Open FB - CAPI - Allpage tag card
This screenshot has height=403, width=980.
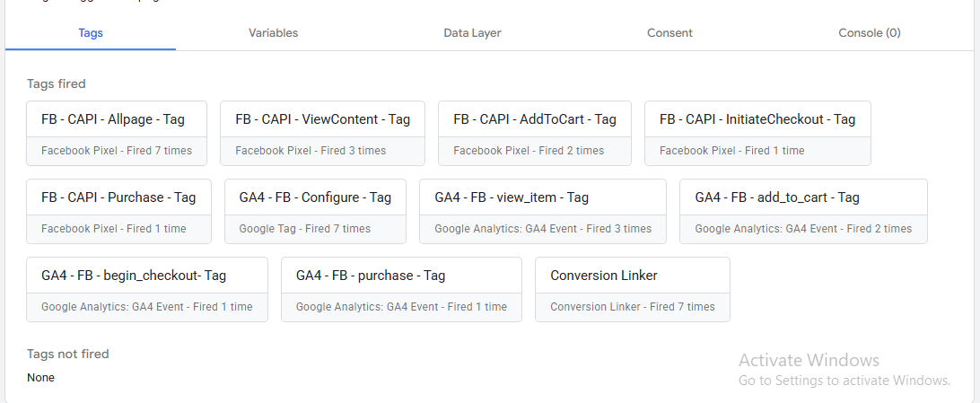[117, 133]
